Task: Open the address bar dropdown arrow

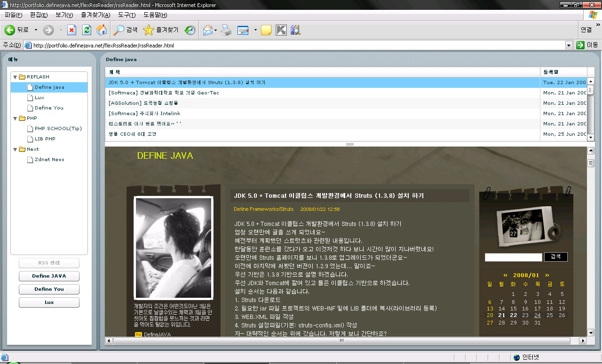Action: point(569,45)
